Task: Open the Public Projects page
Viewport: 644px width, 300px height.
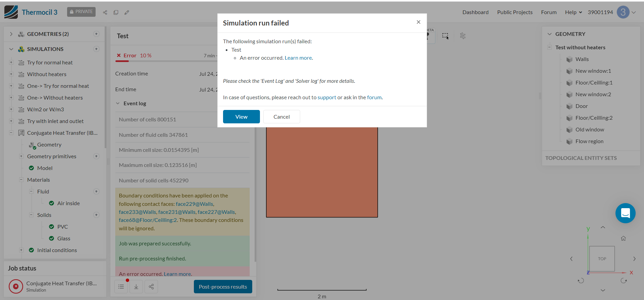Action: point(515,12)
